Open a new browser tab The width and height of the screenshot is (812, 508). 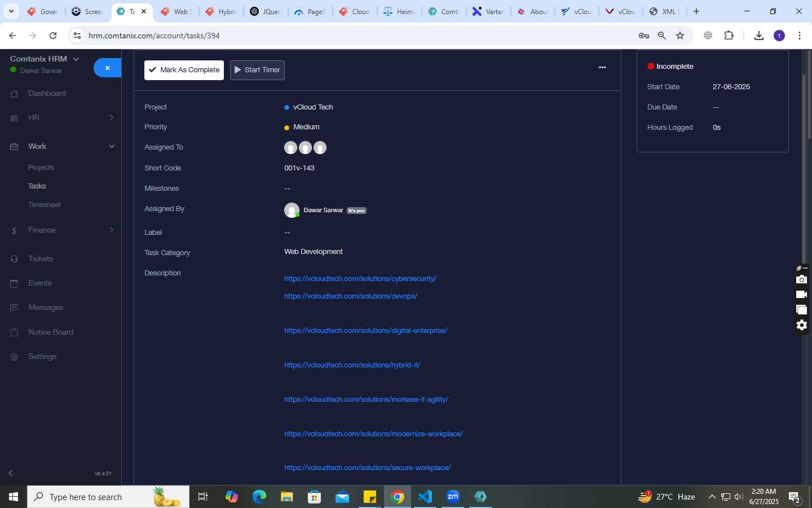click(696, 11)
